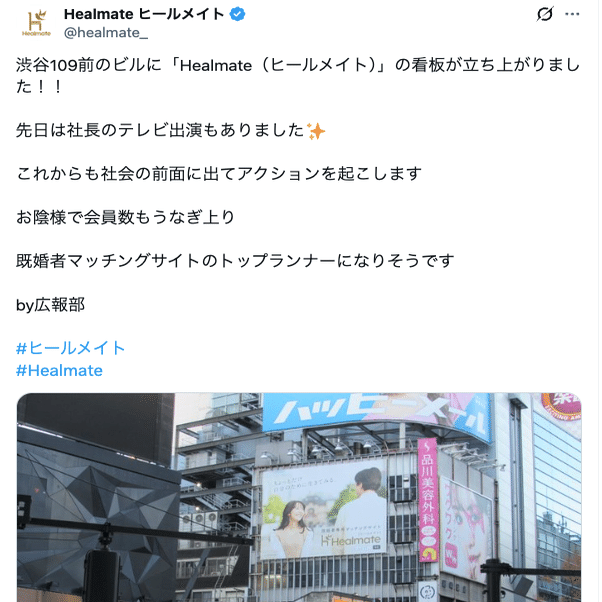The image size is (602, 602).
Task: Open the #Healmate hashtag
Action: coord(60,370)
